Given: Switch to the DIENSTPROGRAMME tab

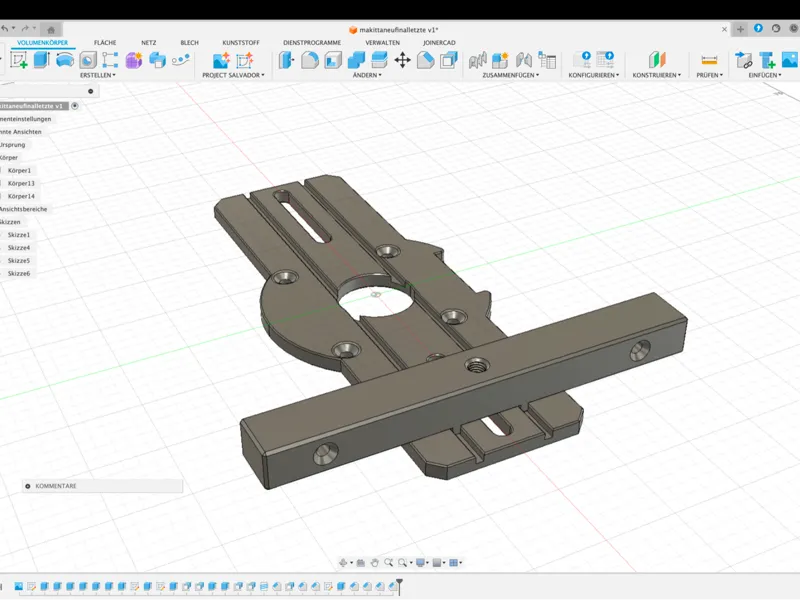Looking at the screenshot, I should pos(312,43).
